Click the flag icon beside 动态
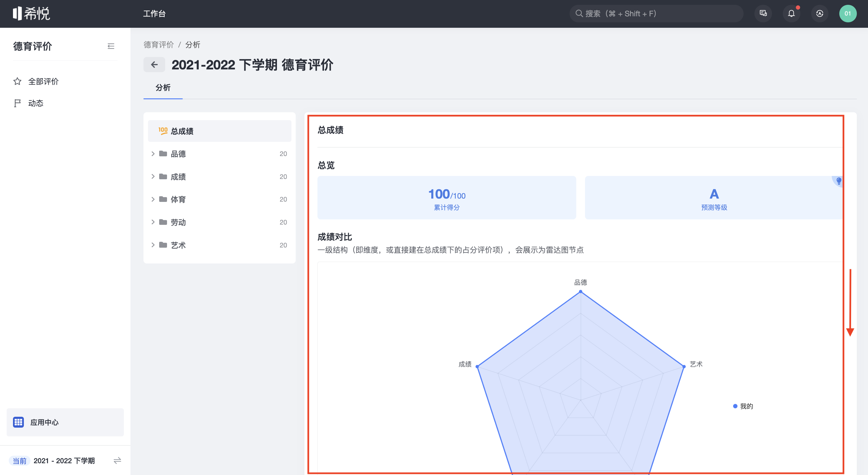Viewport: 868px width, 475px height. tap(18, 103)
